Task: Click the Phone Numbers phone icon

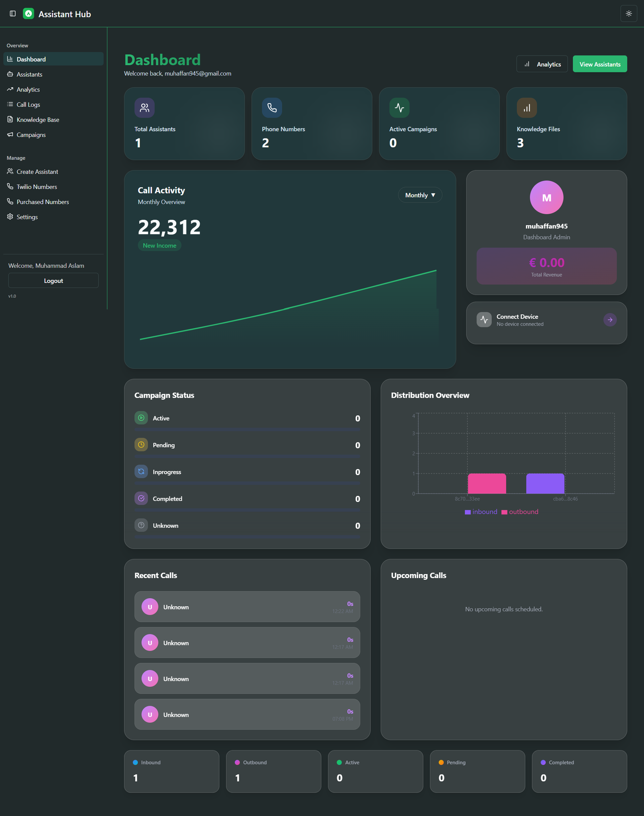Action: (x=272, y=108)
